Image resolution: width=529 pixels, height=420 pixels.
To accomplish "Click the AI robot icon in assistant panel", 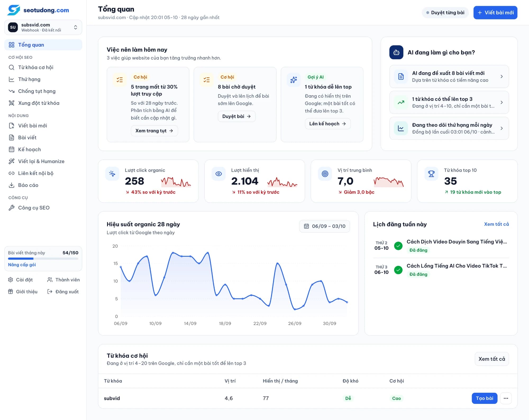I will pyautogui.click(x=396, y=52).
